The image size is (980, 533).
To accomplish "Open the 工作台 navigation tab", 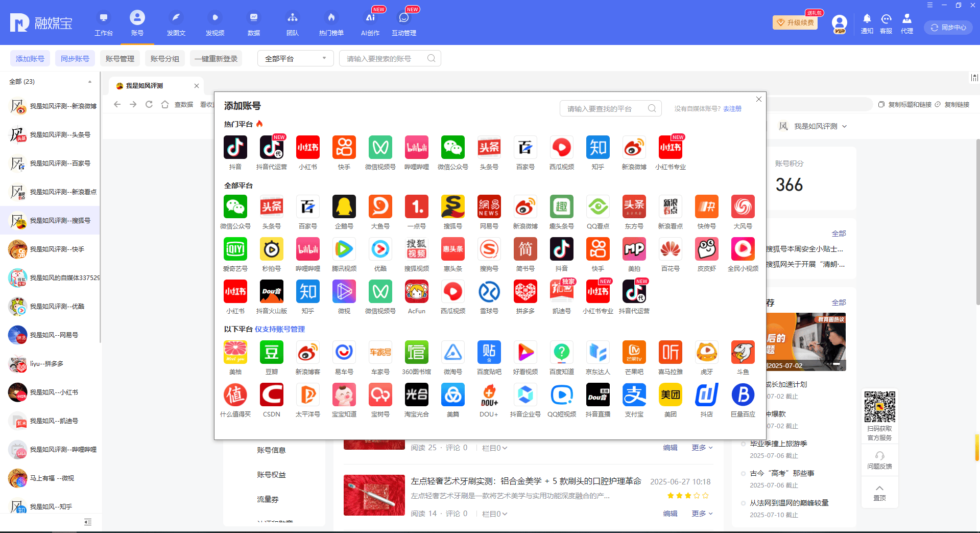I will click(104, 24).
